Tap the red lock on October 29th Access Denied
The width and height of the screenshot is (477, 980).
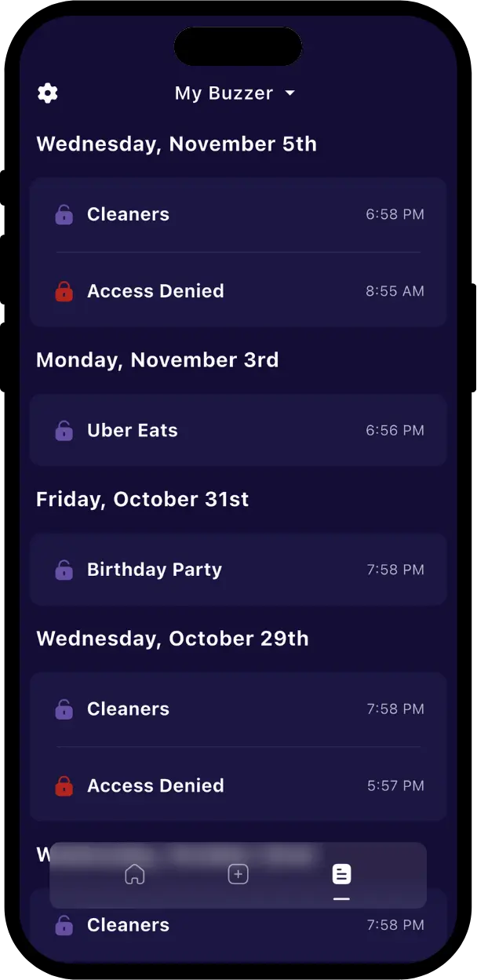(64, 785)
